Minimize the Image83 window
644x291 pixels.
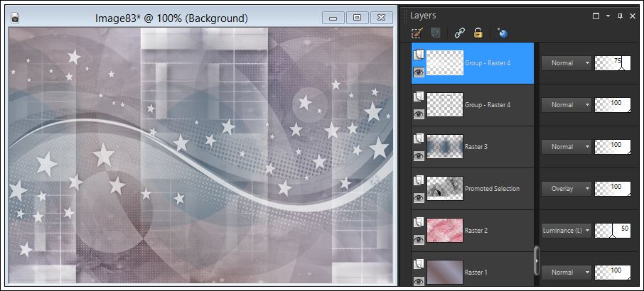pos(333,18)
